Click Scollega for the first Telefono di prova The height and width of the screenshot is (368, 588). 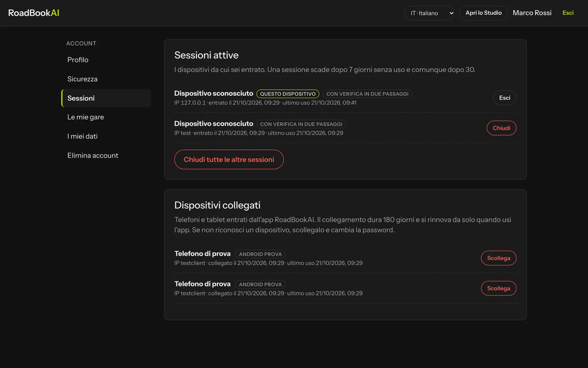498,258
